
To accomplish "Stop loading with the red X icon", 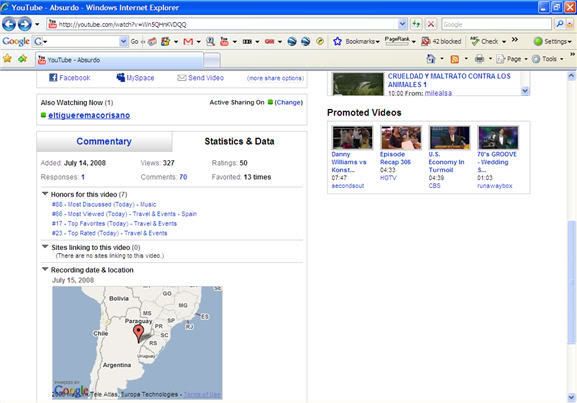I will (431, 25).
